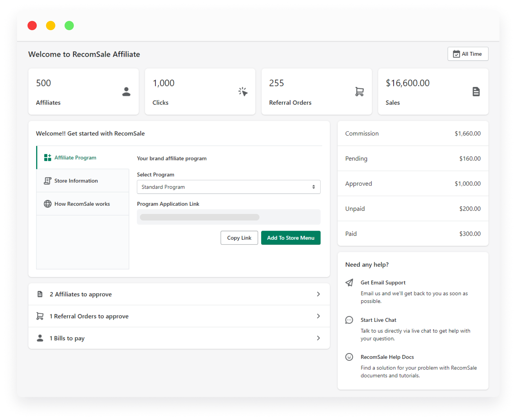Click Welcome!! Get started with RecomSale heading

coord(90,134)
